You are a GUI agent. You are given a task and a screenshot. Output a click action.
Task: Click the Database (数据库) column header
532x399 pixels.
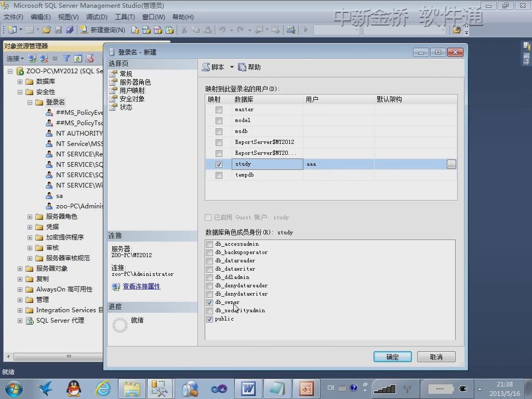[268, 99]
